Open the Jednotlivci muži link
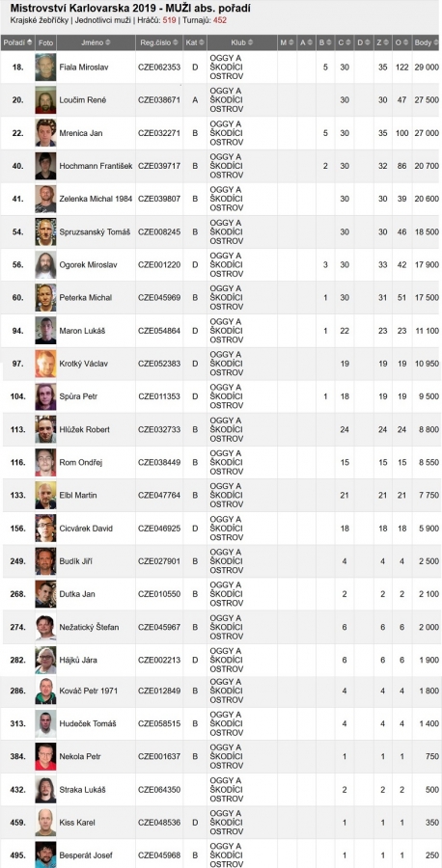This screenshot has width=442, height=868. pyautogui.click(x=102, y=20)
